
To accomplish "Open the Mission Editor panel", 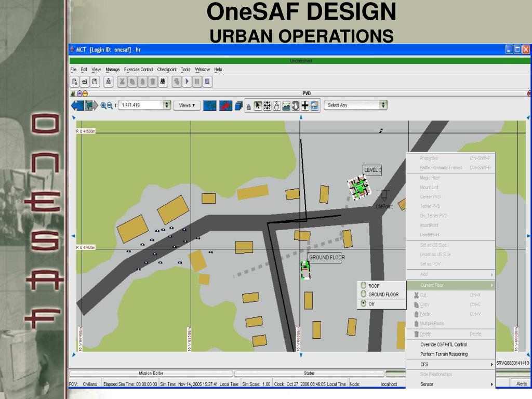I will [151, 373].
